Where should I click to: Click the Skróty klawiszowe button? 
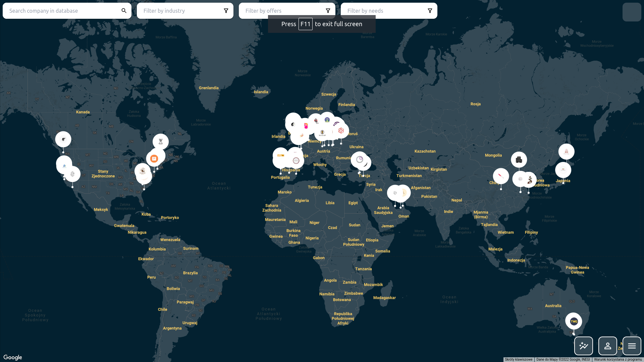click(x=519, y=359)
